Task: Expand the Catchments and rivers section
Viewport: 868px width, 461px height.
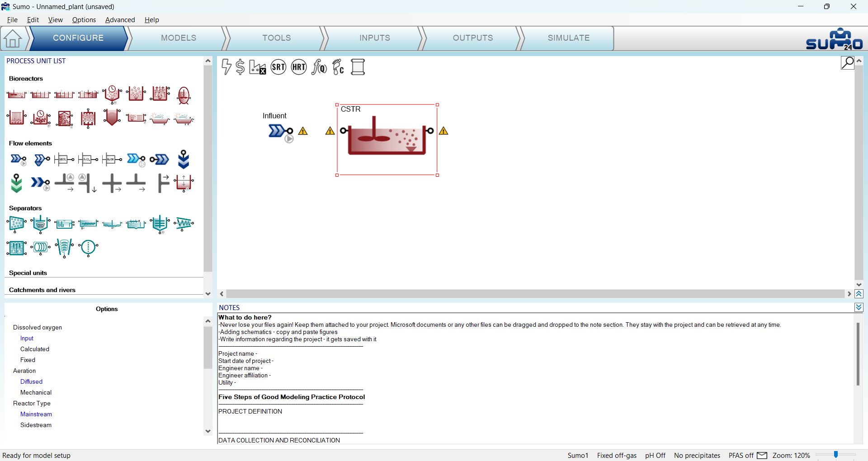Action: point(42,290)
